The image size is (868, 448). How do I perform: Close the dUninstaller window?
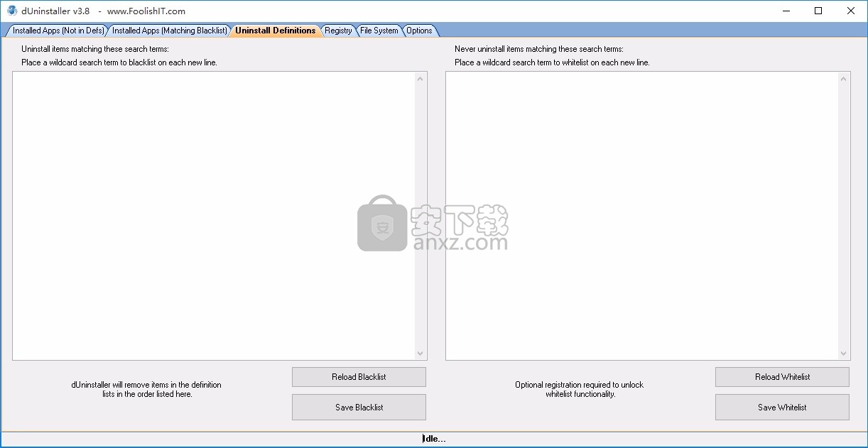coord(851,11)
